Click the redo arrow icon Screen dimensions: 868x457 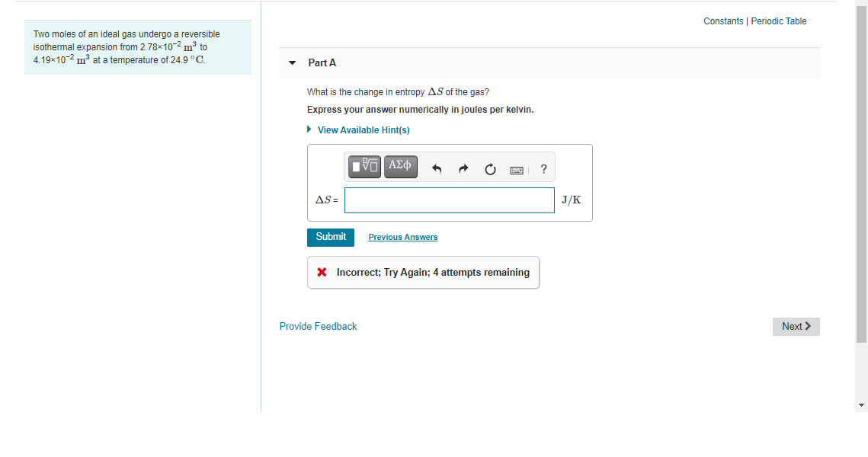click(x=463, y=169)
